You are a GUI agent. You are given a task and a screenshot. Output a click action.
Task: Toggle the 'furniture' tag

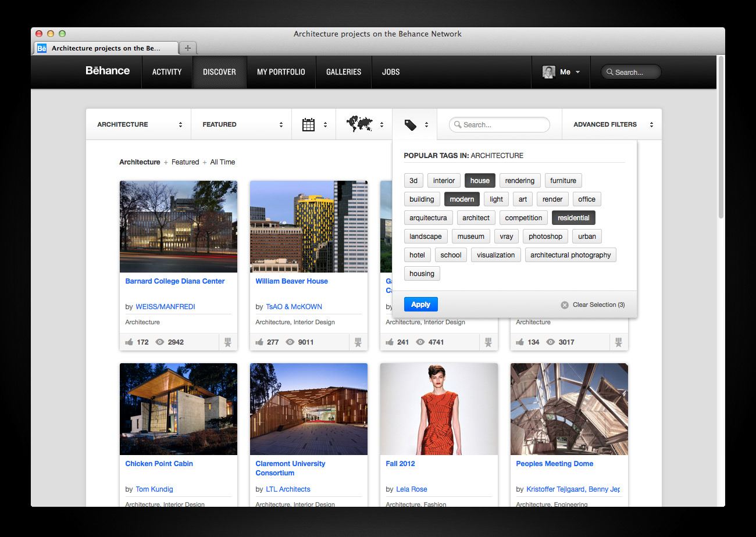click(563, 181)
